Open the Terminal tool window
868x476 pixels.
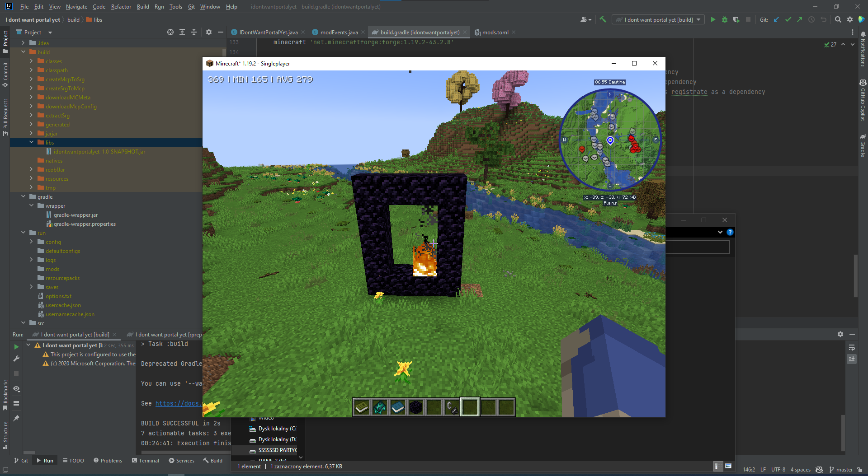pos(146,461)
